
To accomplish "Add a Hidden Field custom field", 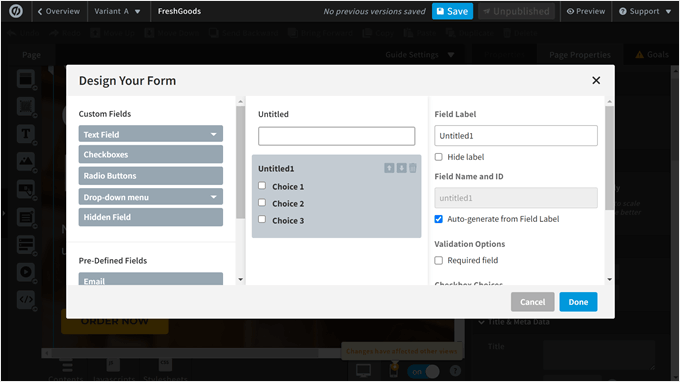I will tap(150, 217).
